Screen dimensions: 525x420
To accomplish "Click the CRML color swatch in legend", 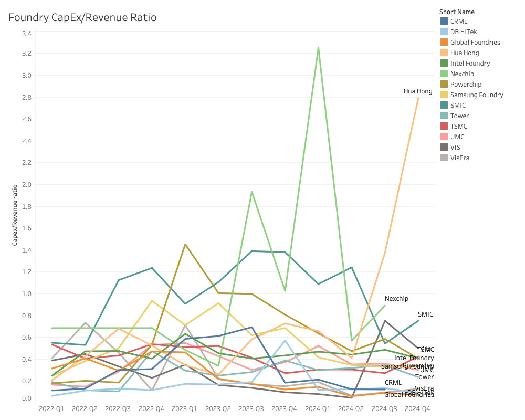I will tap(444, 21).
